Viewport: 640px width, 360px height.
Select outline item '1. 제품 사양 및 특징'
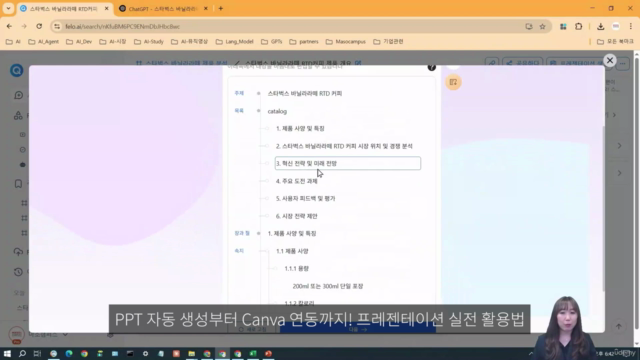(300, 129)
